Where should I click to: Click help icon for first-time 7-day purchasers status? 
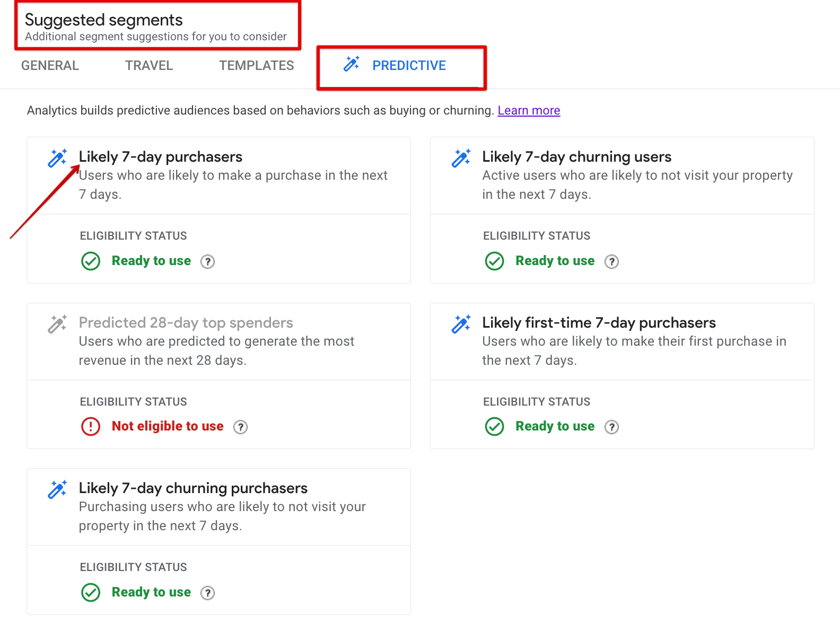click(x=611, y=427)
